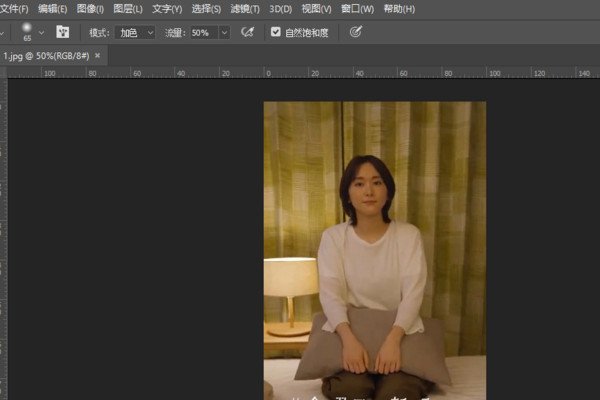Open the 模式 dropdown set to 加色
Screen dimensions: 600x400
coord(135,33)
